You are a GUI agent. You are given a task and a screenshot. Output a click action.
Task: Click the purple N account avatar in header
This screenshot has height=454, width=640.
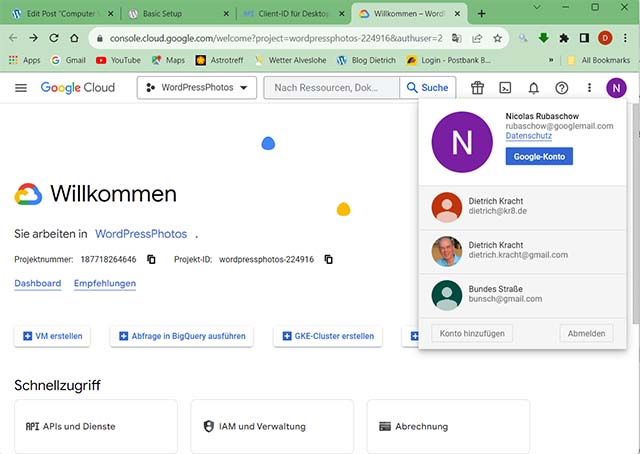pos(617,88)
